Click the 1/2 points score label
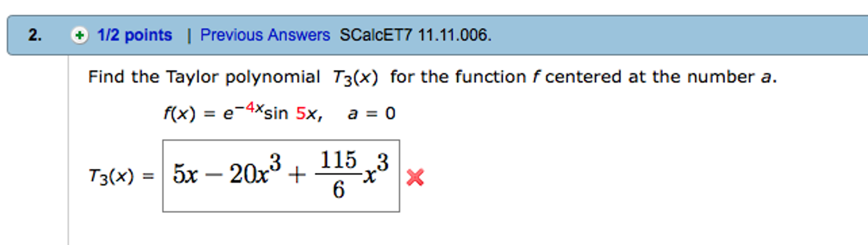 coord(134,35)
